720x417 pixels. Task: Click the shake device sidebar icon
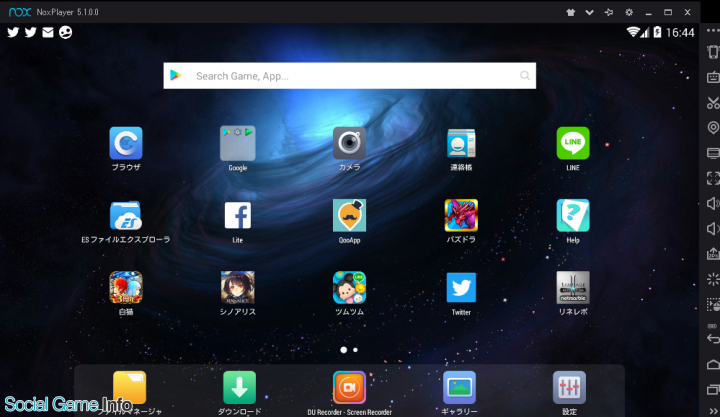tap(713, 52)
